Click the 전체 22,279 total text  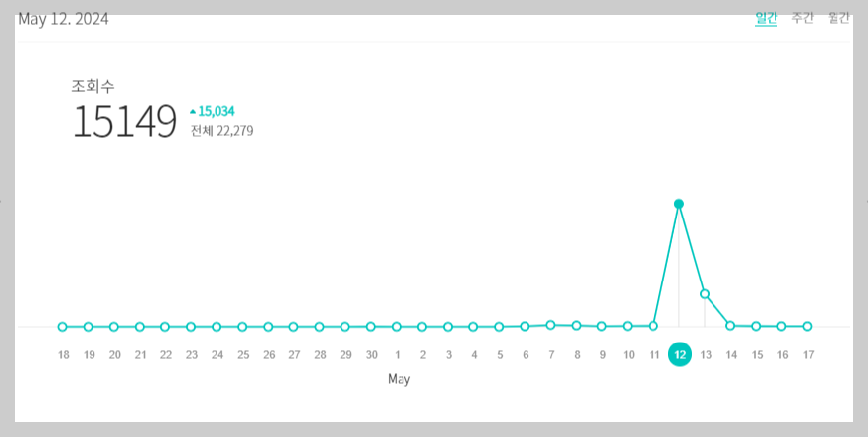222,131
